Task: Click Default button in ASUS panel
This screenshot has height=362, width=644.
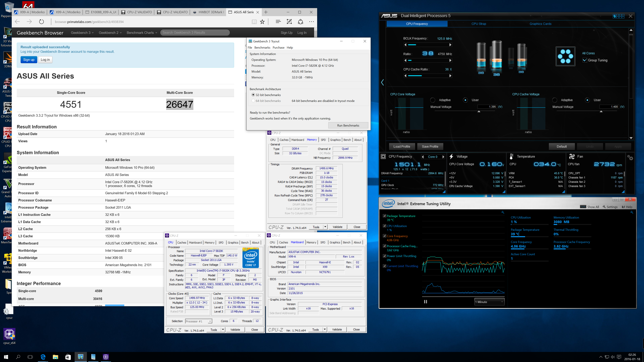Action: (561, 147)
